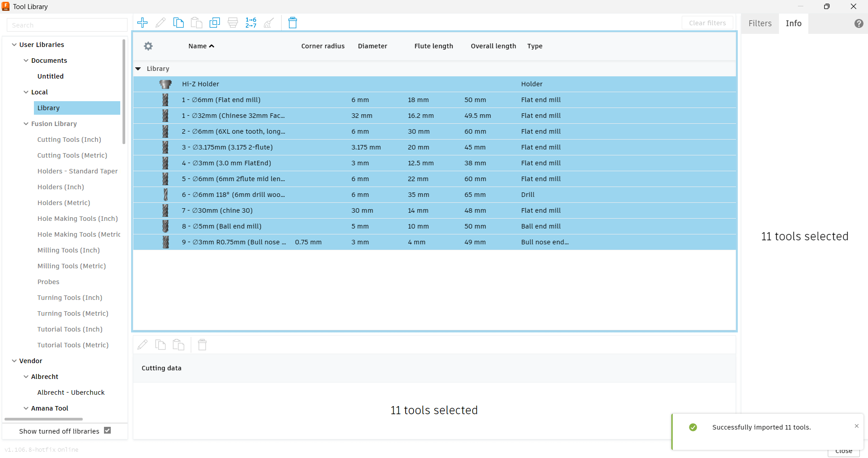
Task: Open Cutting Tools (Inch) library
Action: pyautogui.click(x=69, y=140)
